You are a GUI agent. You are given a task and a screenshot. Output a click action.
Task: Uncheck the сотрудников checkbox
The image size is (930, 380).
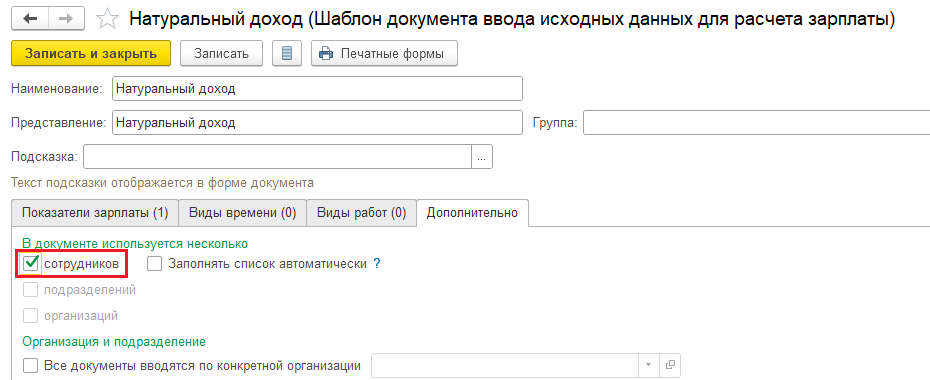31,264
